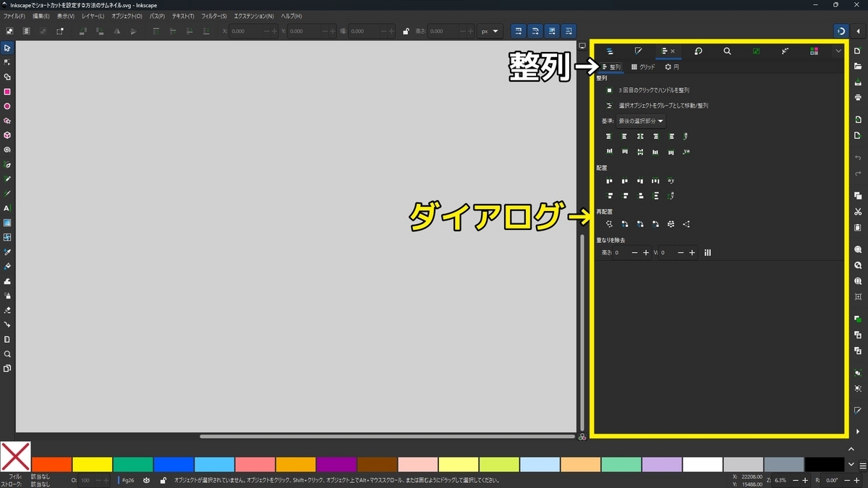Click the no-color X swatch
868x488 pixels.
coord(15,457)
